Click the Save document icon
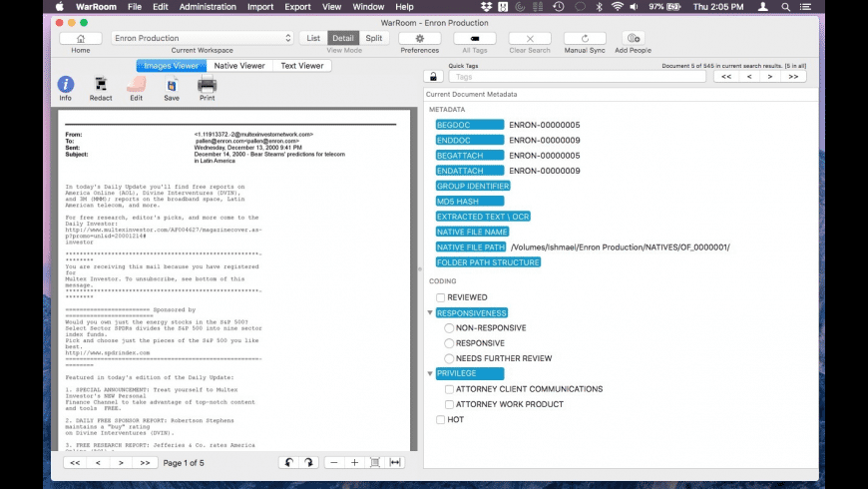Screen dimensions: 868x489 pyautogui.click(x=172, y=85)
